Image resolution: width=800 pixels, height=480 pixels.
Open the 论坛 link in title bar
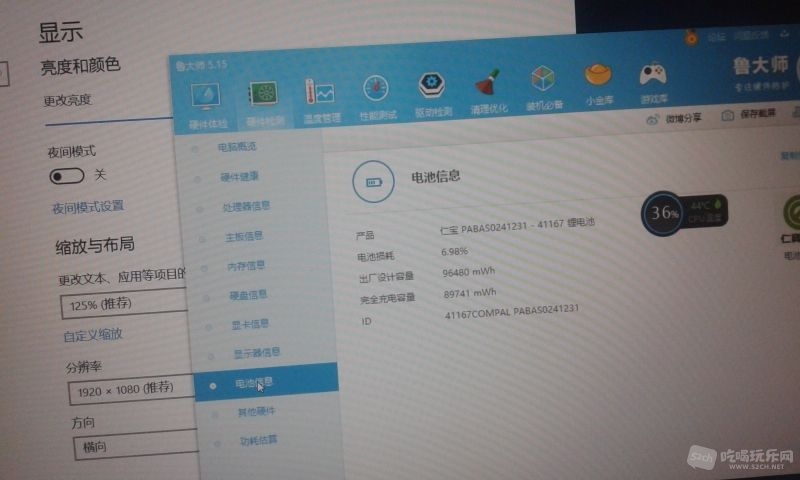coord(716,37)
